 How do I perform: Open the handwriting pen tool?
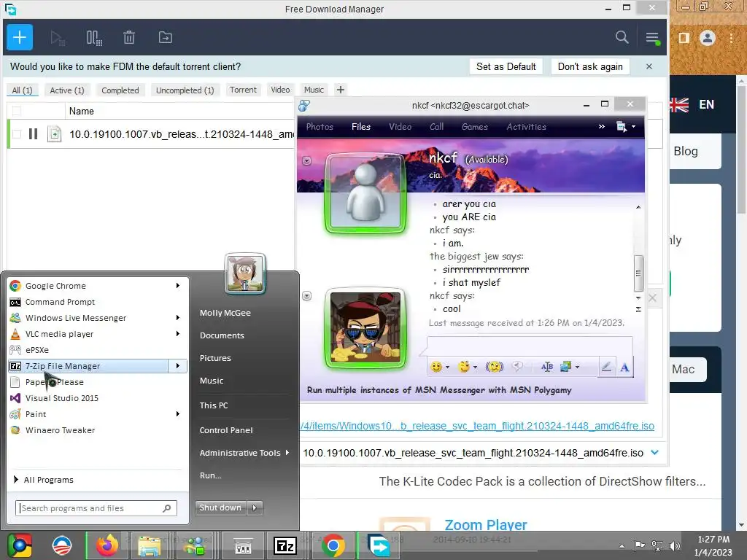(606, 367)
